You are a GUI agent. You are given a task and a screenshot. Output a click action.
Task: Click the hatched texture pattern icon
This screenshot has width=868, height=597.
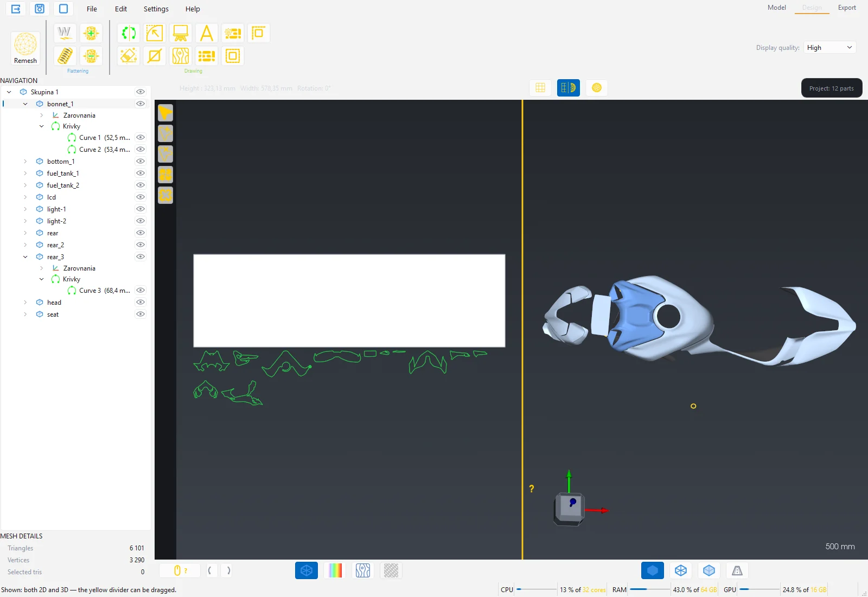tap(391, 570)
